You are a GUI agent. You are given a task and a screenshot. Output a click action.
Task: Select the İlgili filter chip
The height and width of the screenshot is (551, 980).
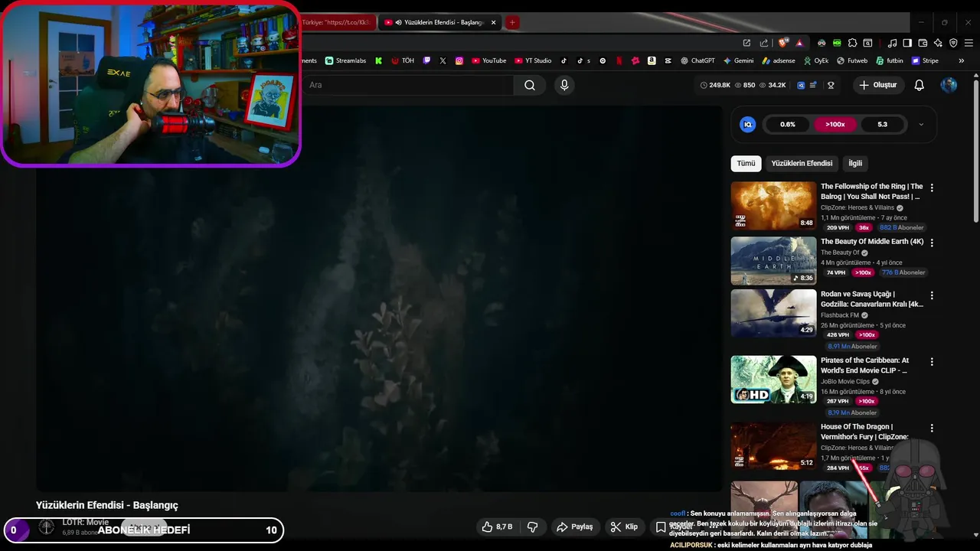coord(855,163)
